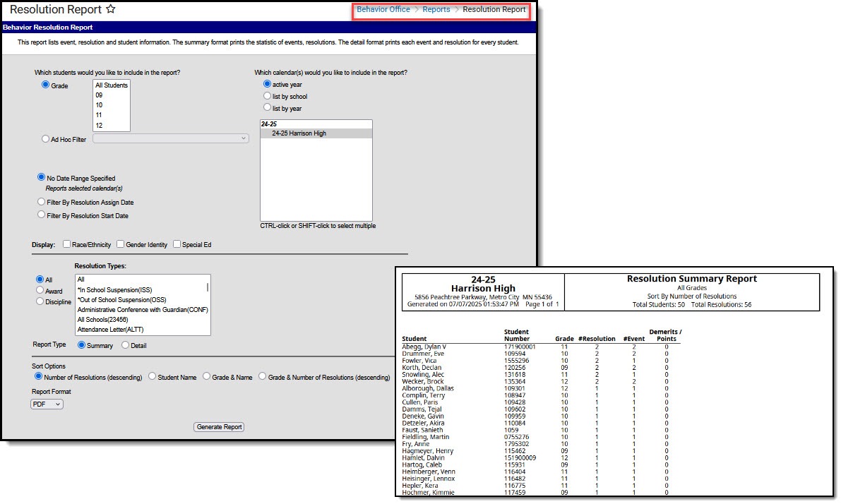The width and height of the screenshot is (841, 504).
Task: Click student number 109594 in report
Action: coord(514,354)
